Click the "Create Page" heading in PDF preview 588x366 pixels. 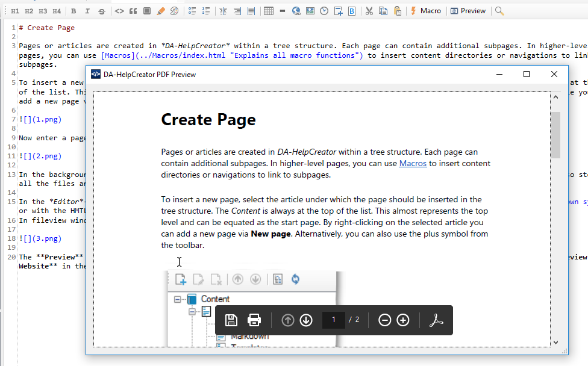tap(208, 120)
